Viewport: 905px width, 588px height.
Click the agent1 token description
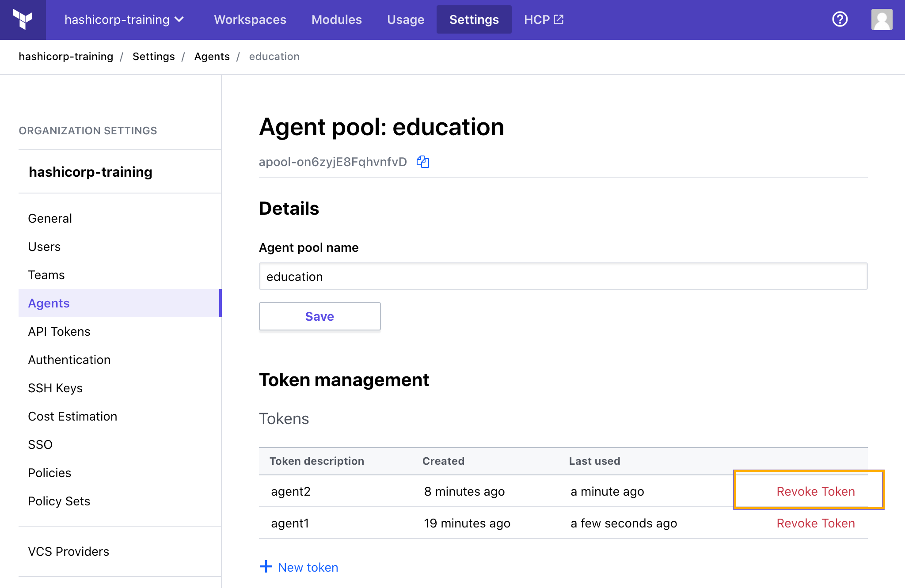(290, 523)
